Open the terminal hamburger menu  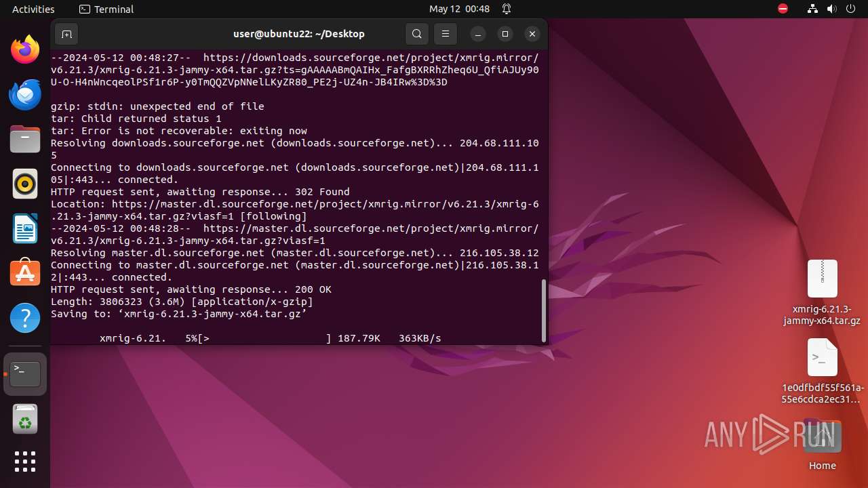tap(446, 34)
